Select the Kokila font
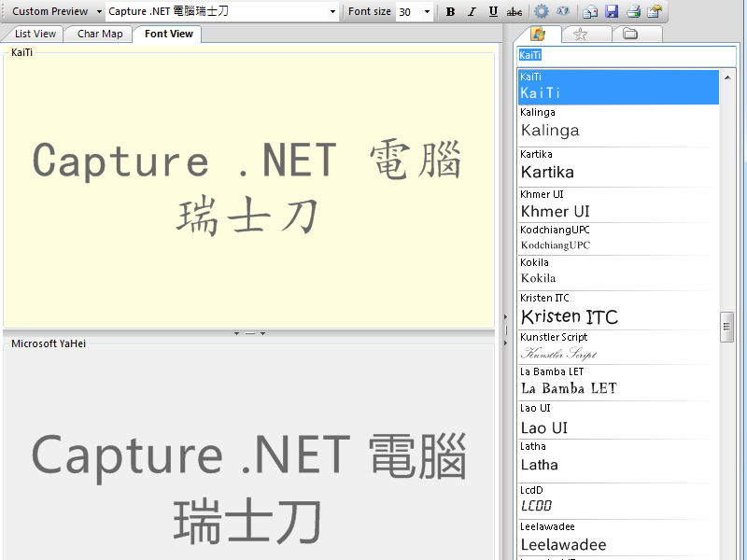747x560 pixels. point(618,273)
